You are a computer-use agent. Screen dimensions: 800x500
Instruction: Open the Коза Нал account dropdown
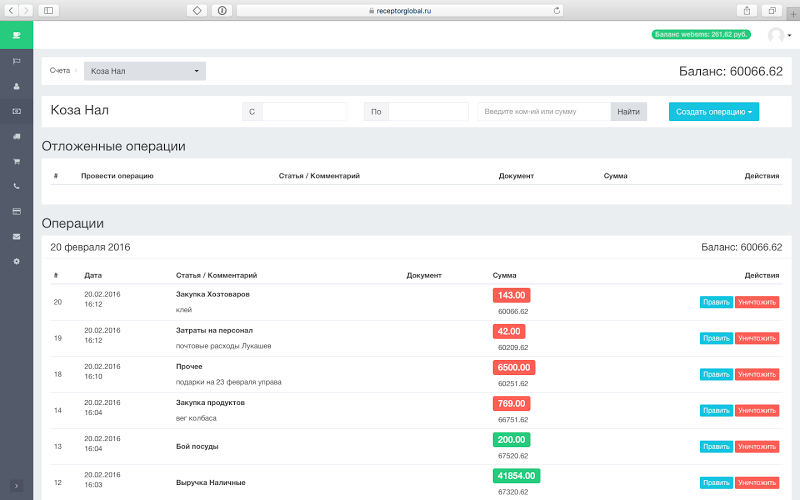point(145,71)
